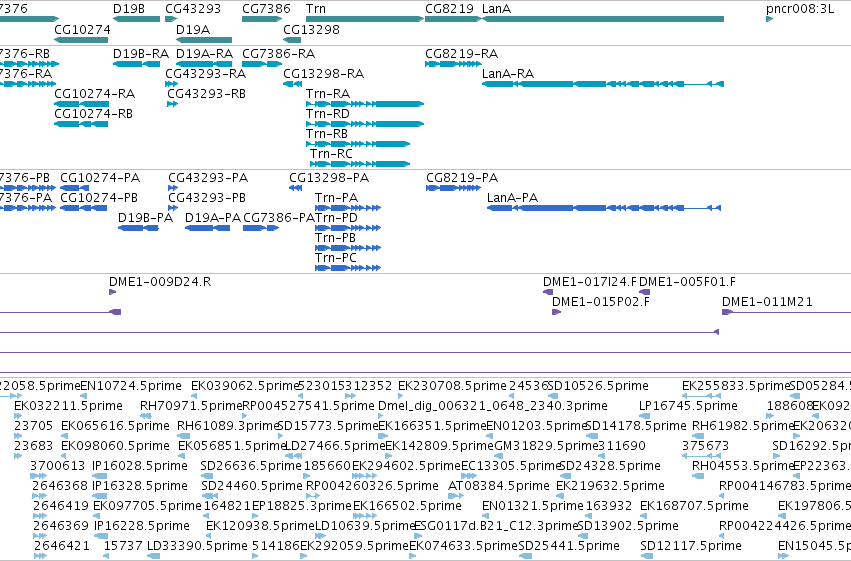Open cDNA IP16028.5prime
The image size is (851, 561).
140,467
